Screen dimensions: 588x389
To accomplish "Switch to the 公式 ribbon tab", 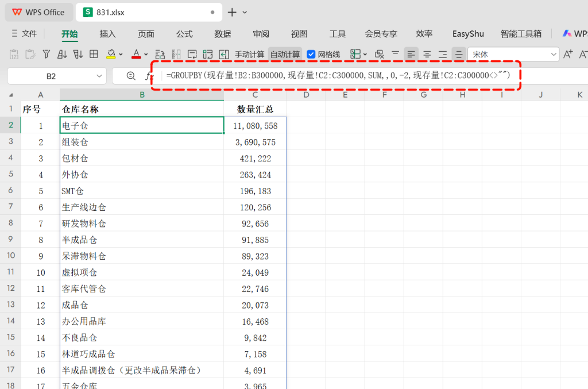I will (x=184, y=34).
